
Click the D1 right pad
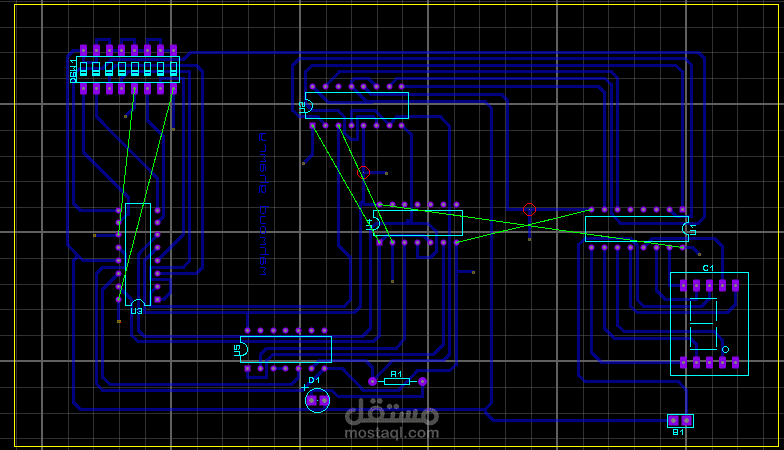(324, 400)
